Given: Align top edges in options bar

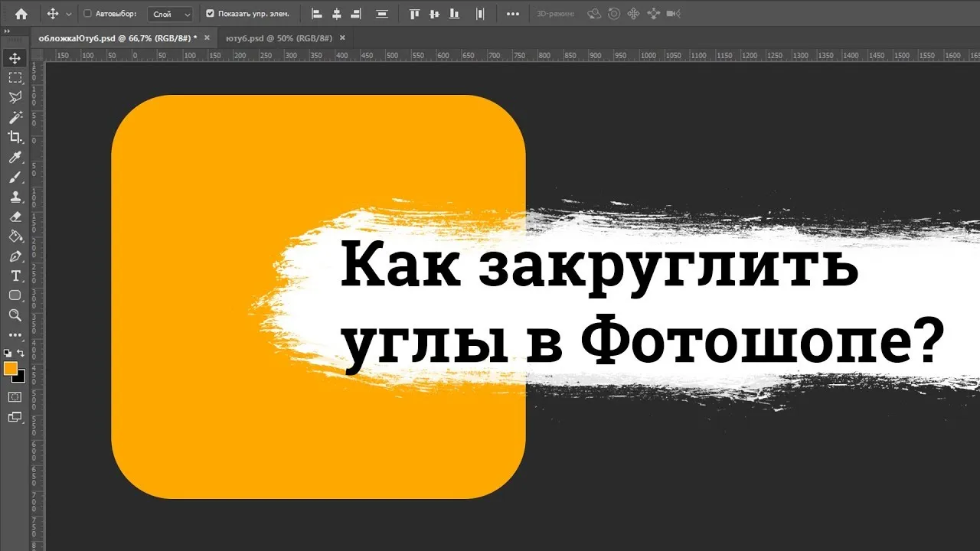Looking at the screenshot, I should pos(415,14).
